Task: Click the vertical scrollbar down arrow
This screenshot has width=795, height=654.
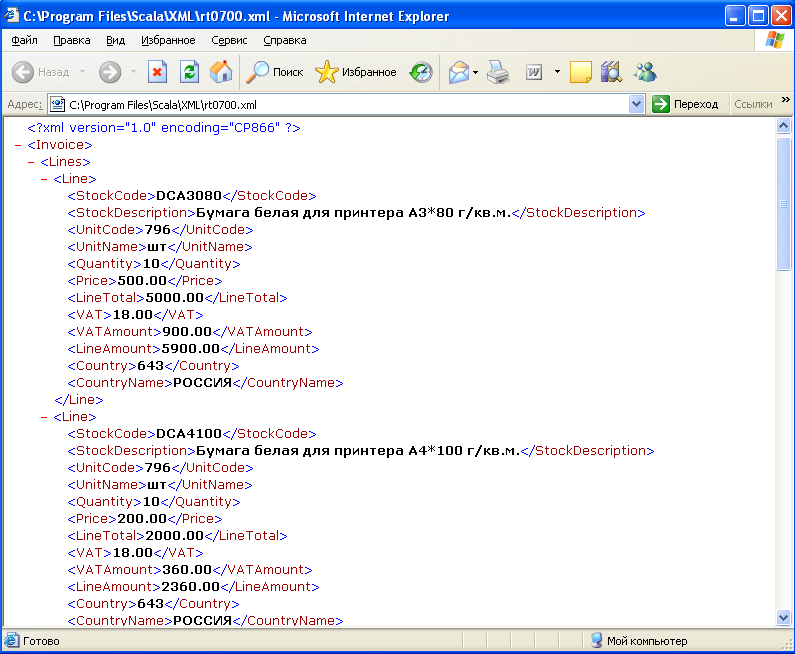Action: (x=783, y=617)
